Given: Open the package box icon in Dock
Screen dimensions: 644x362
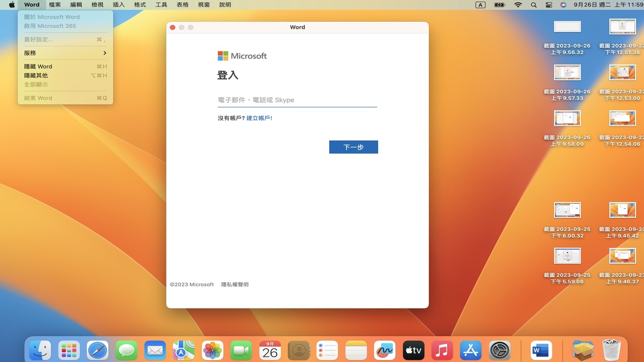Looking at the screenshot, I should [583, 351].
